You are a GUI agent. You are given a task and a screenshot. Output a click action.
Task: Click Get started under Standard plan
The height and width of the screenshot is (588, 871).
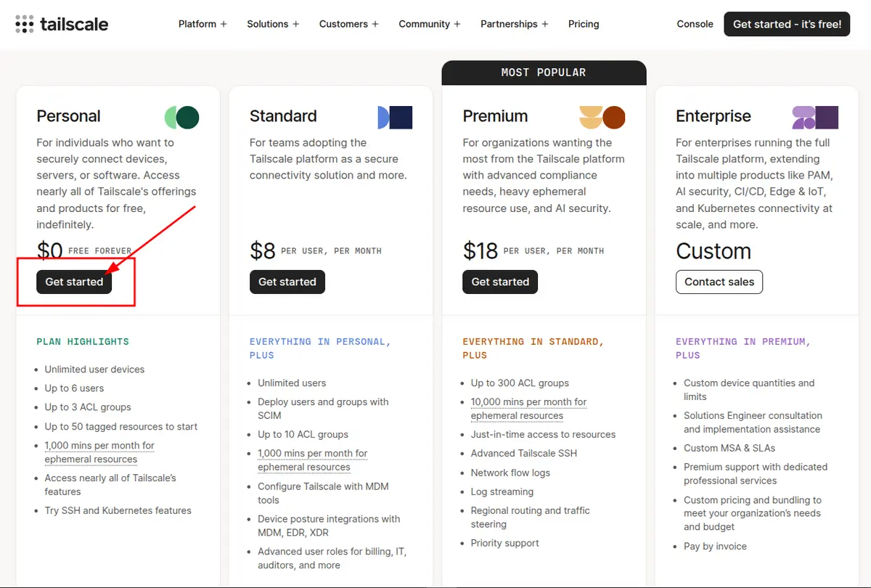[x=287, y=282]
